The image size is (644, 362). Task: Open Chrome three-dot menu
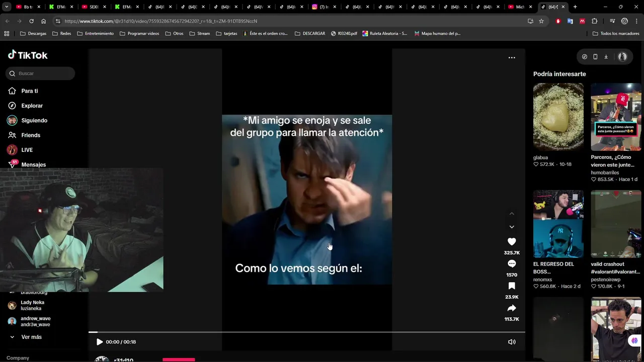[x=636, y=21]
